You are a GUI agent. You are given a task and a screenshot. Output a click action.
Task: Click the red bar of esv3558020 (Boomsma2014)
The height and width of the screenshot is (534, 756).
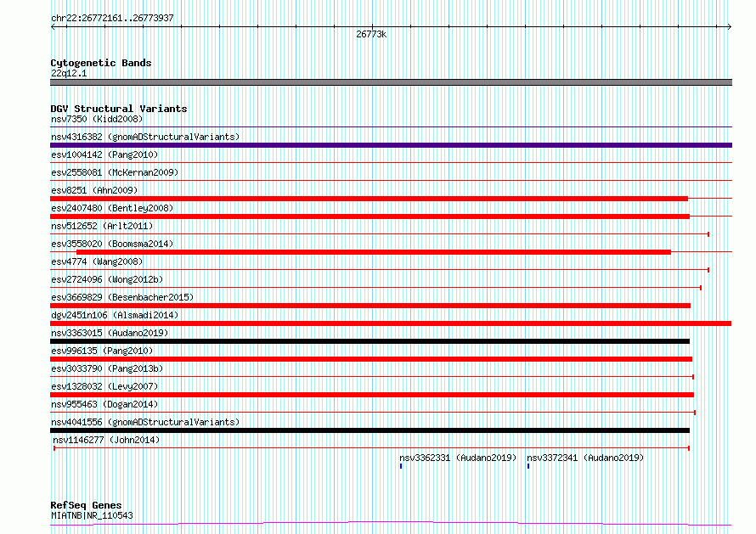click(374, 252)
